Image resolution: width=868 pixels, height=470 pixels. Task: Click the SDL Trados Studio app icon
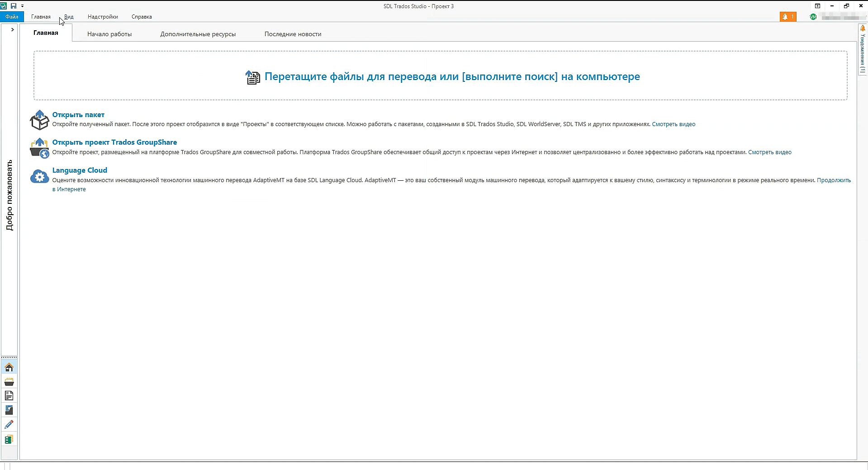(x=4, y=6)
